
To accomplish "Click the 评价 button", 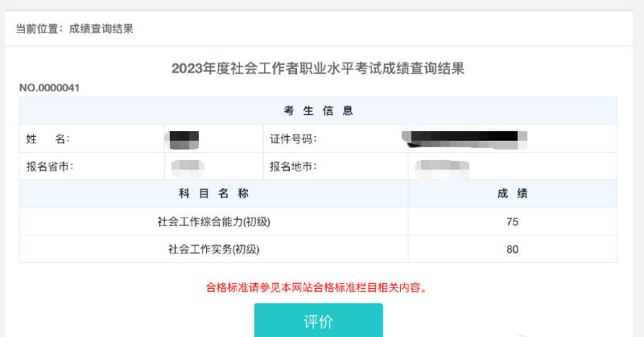I will [318, 321].
